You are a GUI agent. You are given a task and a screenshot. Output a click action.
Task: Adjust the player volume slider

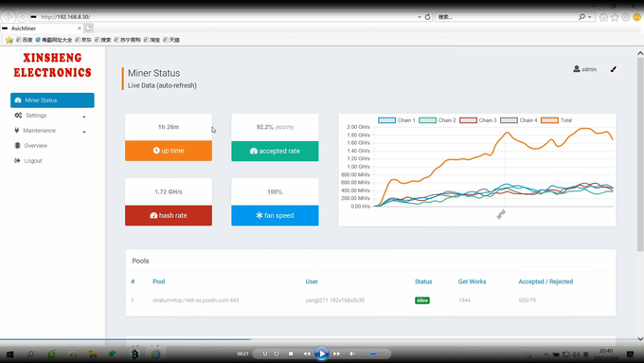[x=373, y=354]
